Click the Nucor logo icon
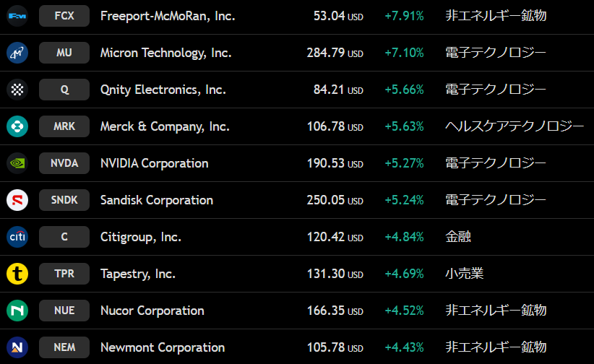The width and height of the screenshot is (594, 364). [17, 311]
